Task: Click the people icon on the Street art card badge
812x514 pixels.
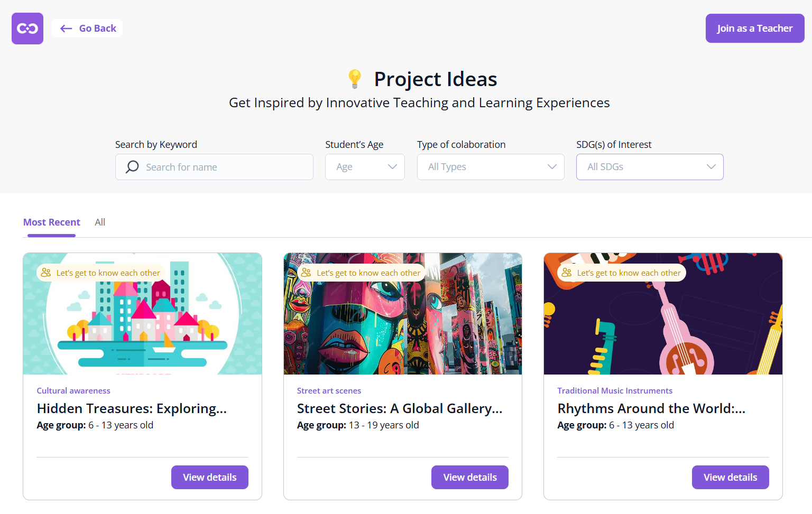Action: 306,273
